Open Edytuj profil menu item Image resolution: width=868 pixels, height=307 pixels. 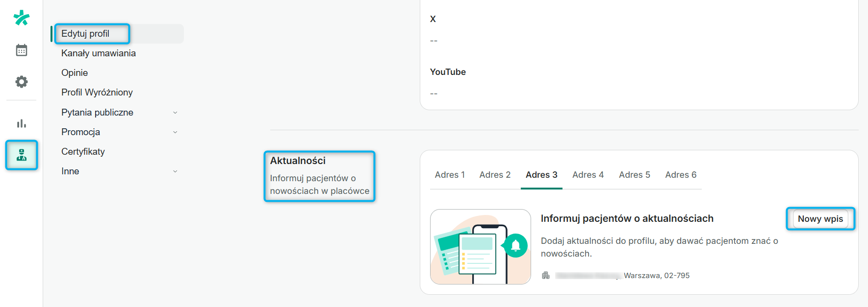pyautogui.click(x=85, y=34)
